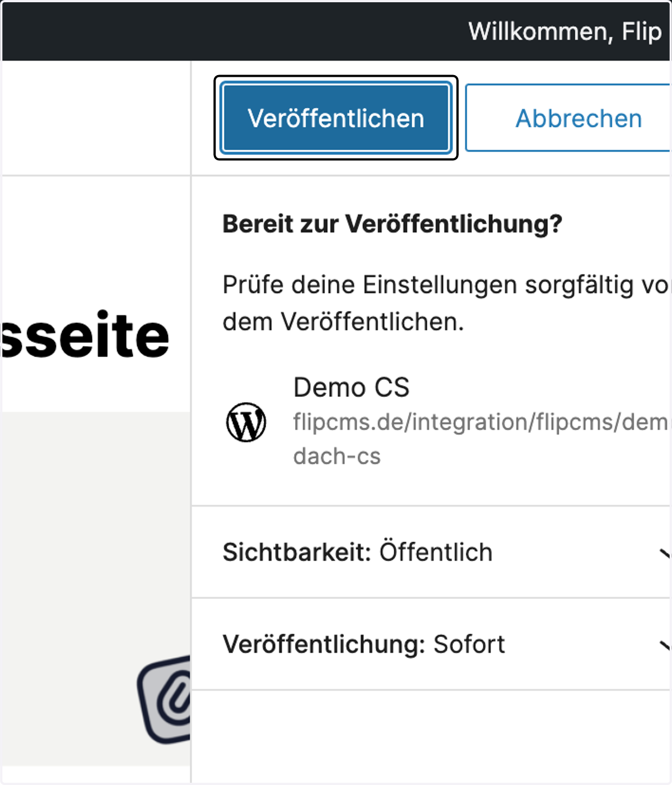The width and height of the screenshot is (672, 785).
Task: Click the page title ending in 'sseite'
Action: click(x=85, y=335)
